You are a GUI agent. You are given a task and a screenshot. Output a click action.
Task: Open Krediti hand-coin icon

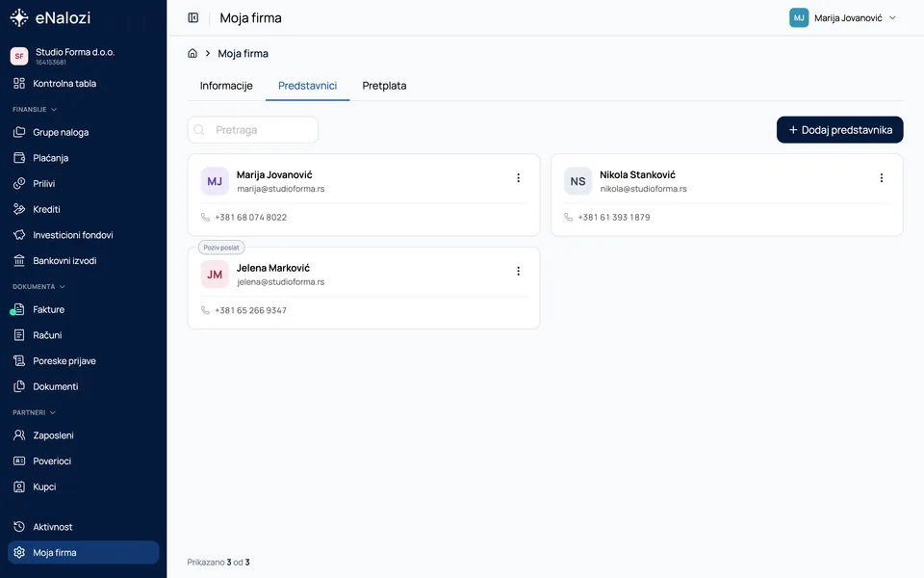point(19,209)
